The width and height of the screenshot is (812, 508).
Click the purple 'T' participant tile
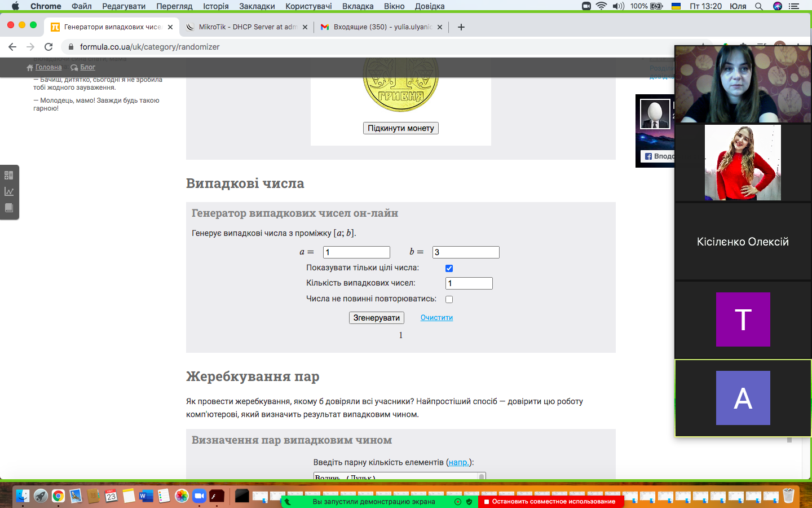click(x=743, y=319)
